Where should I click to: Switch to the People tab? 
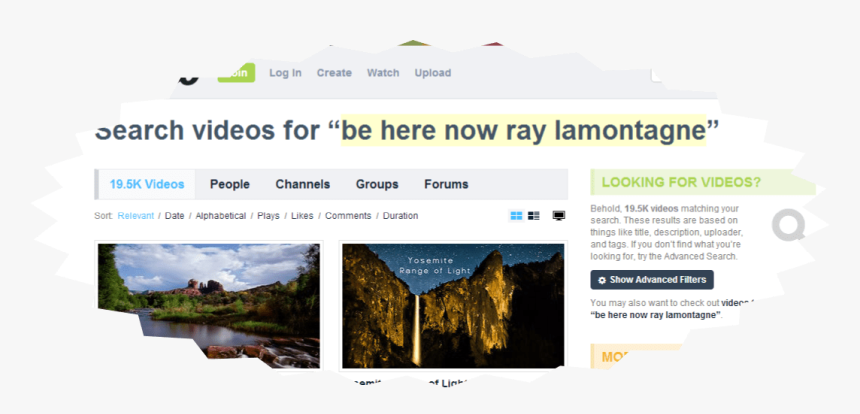tap(230, 184)
